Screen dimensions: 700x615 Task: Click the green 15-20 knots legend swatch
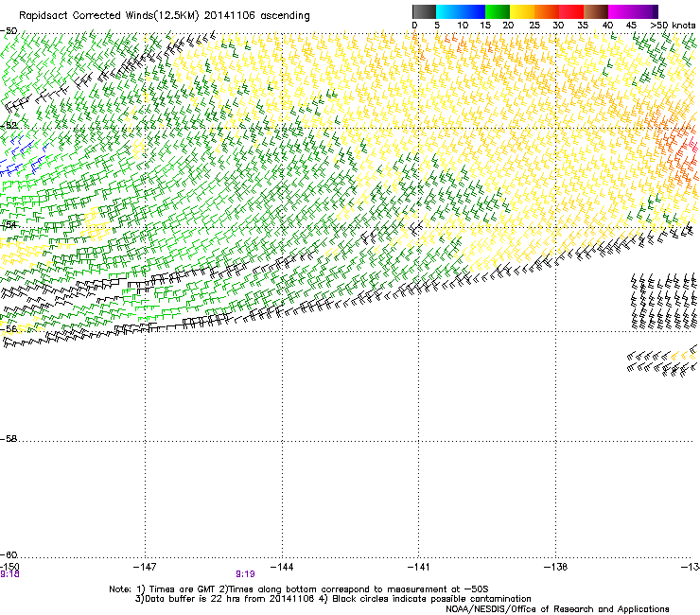pos(498,11)
